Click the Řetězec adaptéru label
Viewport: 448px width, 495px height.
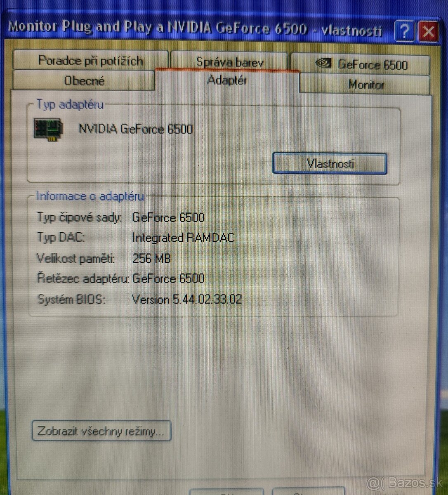[83, 278]
